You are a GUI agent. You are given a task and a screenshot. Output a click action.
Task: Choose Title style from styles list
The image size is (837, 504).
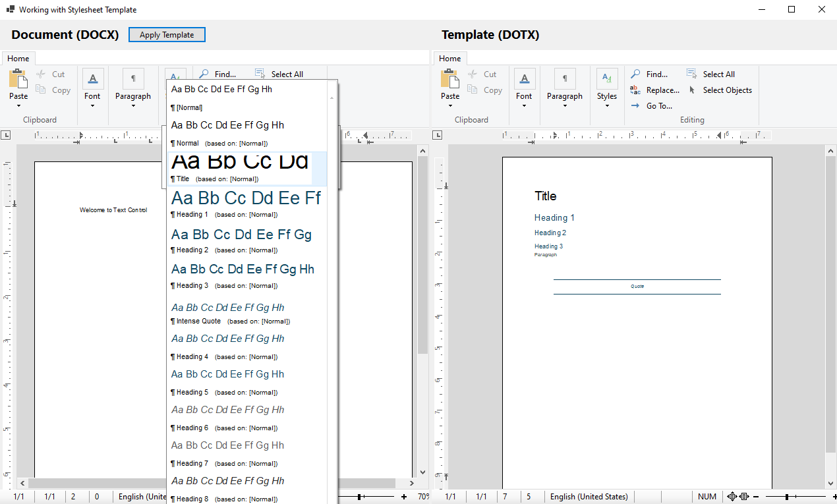pos(247,169)
